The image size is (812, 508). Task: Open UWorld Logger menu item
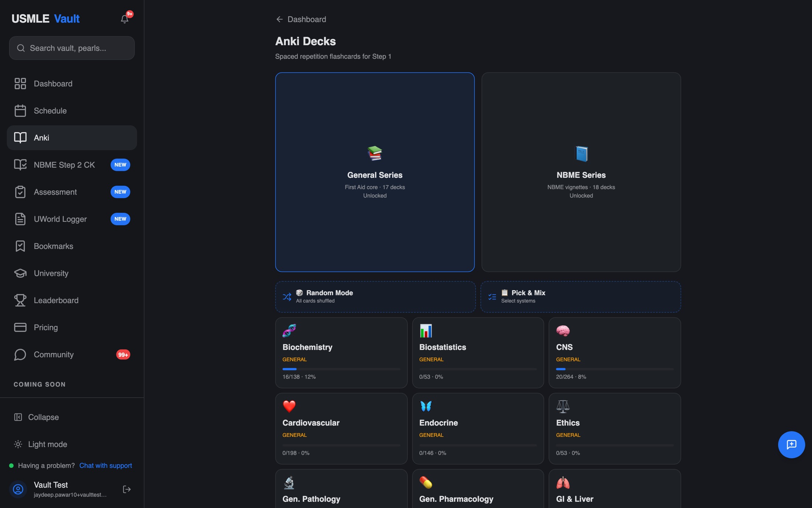click(72, 219)
